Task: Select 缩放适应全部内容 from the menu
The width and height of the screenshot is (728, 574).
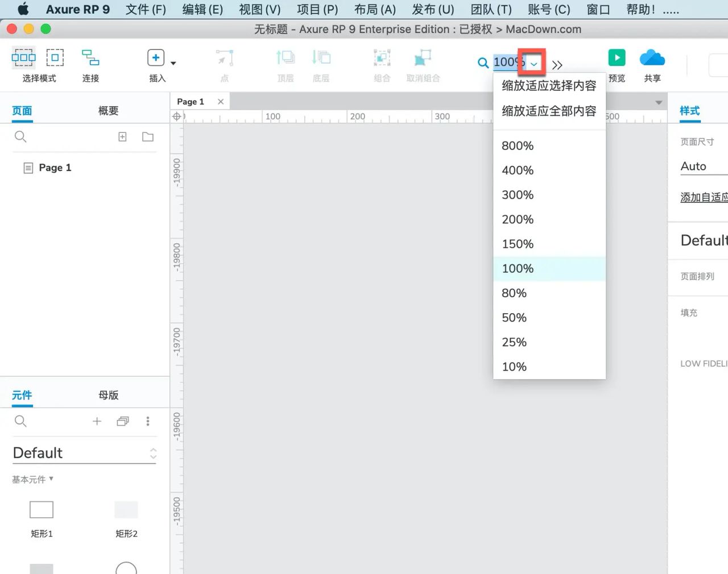Action: [548, 111]
